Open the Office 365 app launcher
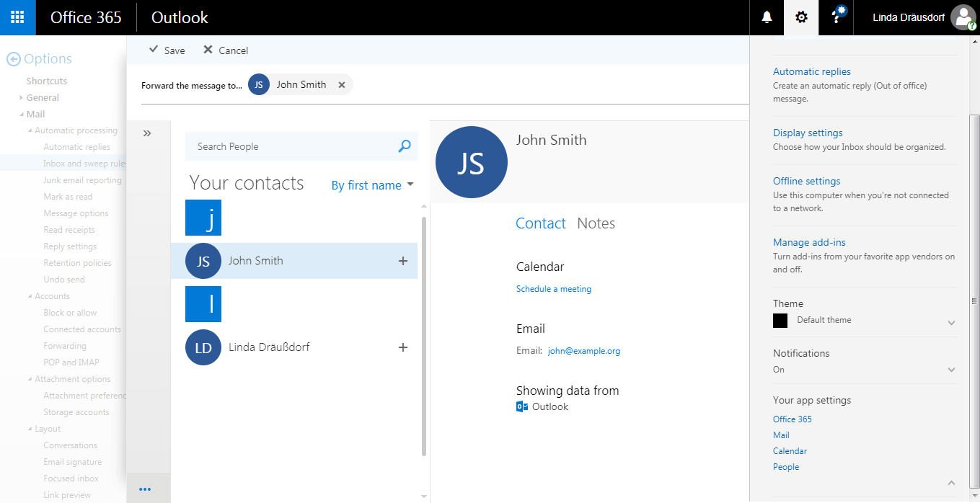 coord(17,17)
